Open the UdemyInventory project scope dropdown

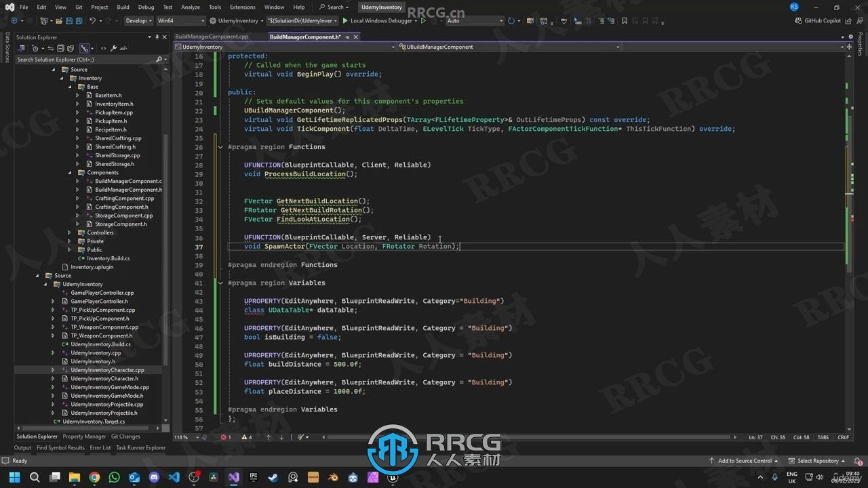[285, 47]
